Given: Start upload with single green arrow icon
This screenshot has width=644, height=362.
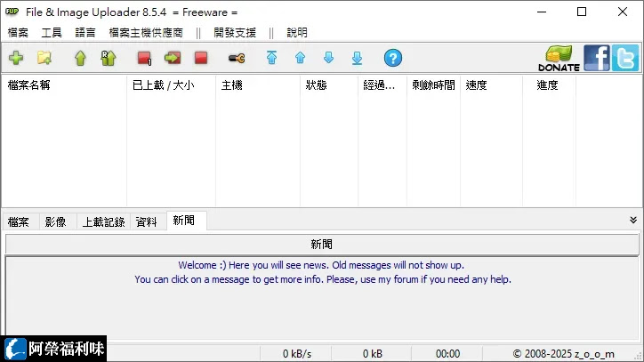Looking at the screenshot, I should pyautogui.click(x=80, y=58).
